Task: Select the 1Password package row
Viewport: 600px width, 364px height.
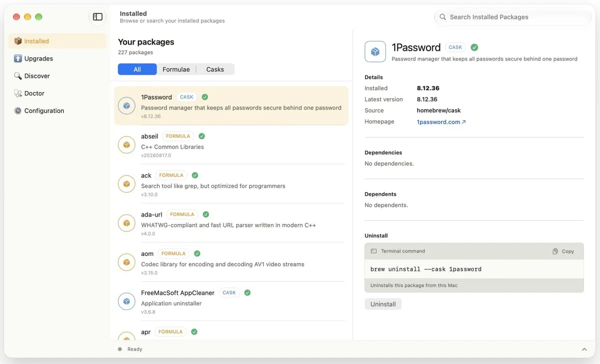Action: pos(231,105)
